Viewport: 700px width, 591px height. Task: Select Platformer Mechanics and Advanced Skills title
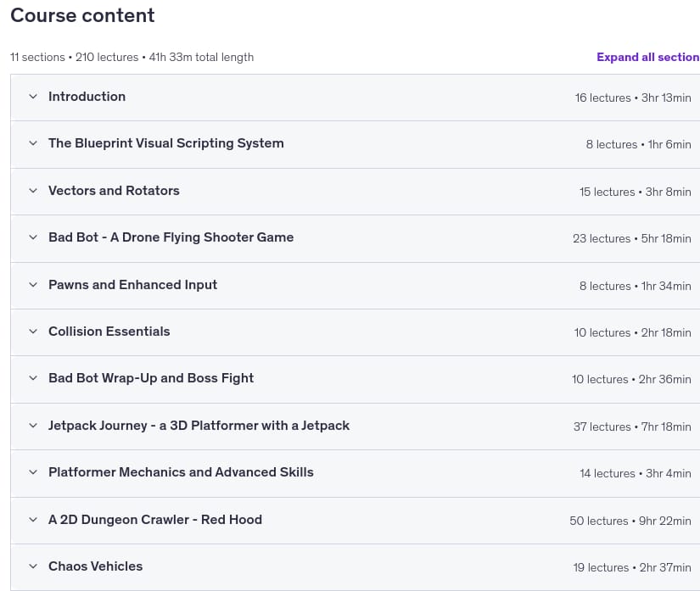181,472
